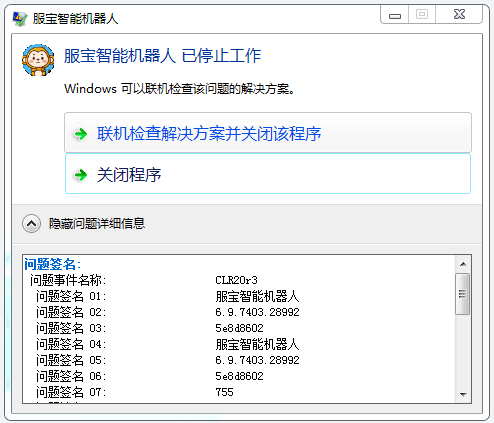This screenshot has height=423, width=494.
Task: Choose the 关闭程序 option
Action: click(x=268, y=174)
